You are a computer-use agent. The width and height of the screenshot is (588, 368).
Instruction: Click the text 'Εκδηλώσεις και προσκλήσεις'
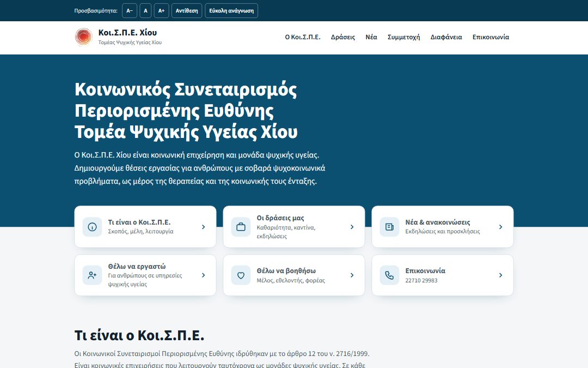(x=443, y=231)
